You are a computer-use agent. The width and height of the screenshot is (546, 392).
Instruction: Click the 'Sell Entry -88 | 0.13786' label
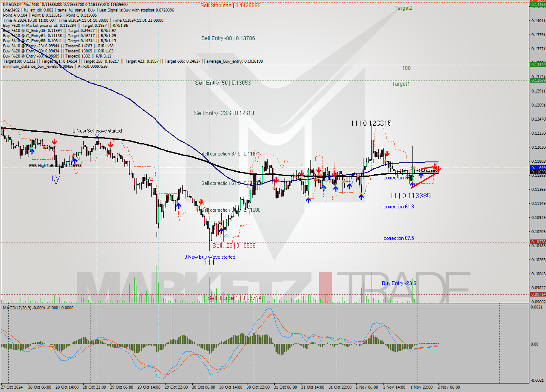[x=228, y=38]
